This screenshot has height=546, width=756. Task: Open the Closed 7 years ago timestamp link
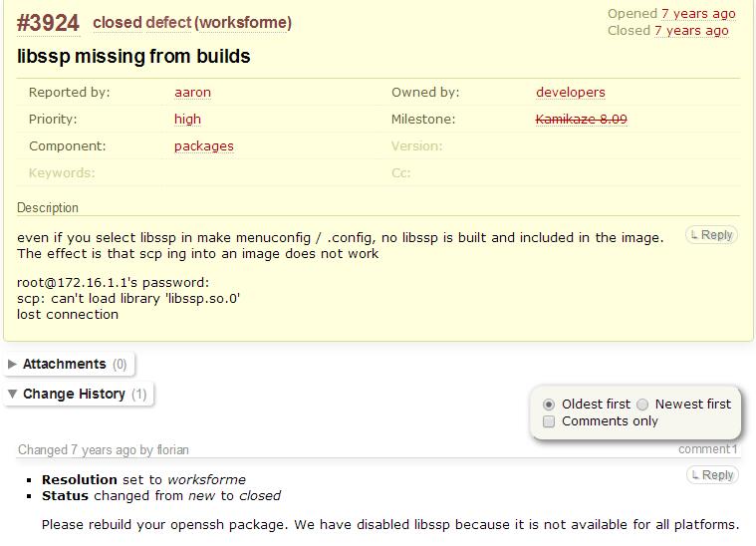click(691, 31)
